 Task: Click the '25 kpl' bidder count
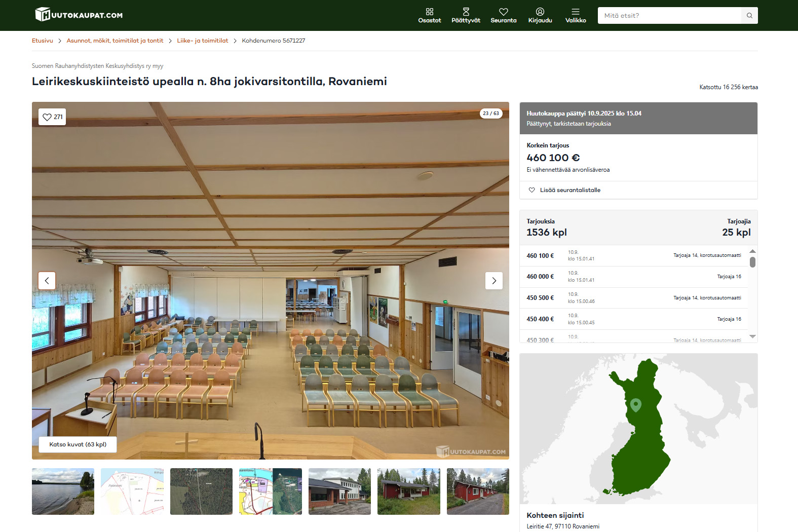(x=736, y=232)
